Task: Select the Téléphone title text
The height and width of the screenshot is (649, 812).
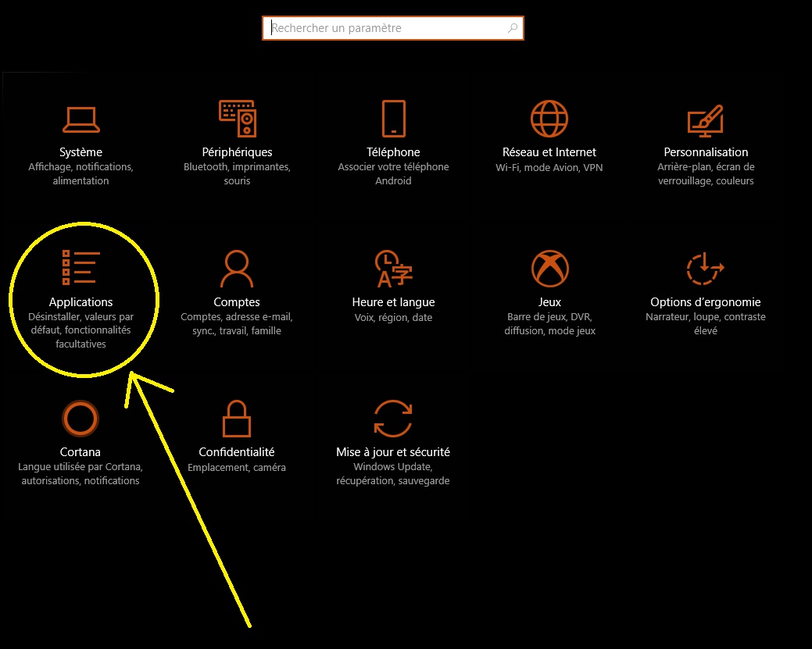Action: click(394, 152)
